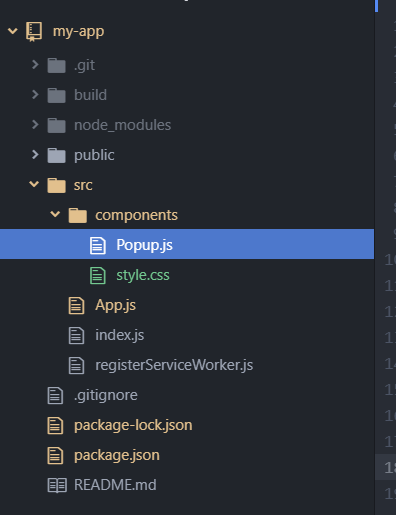Click the green style.css file icon
Image resolution: width=396 pixels, height=515 pixels.
click(x=98, y=275)
